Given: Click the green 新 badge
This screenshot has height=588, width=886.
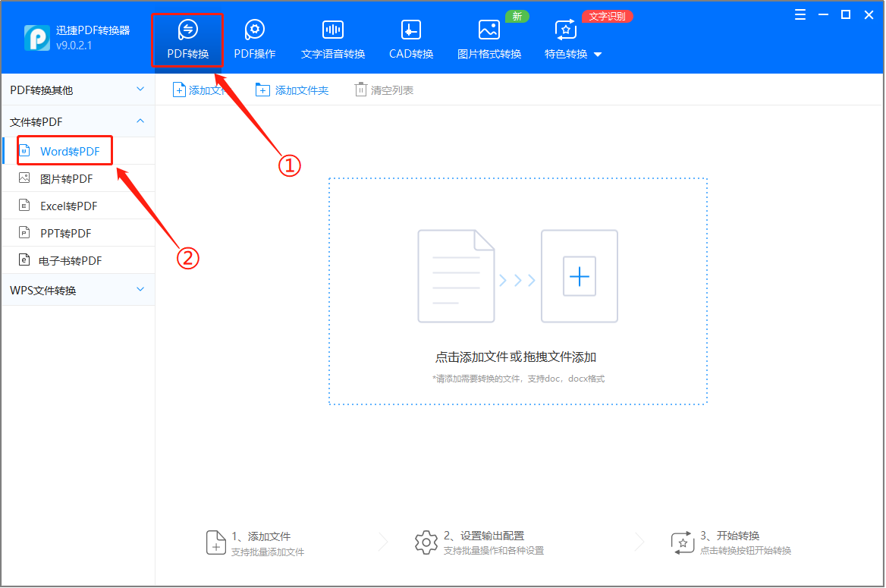Looking at the screenshot, I should pos(517,17).
